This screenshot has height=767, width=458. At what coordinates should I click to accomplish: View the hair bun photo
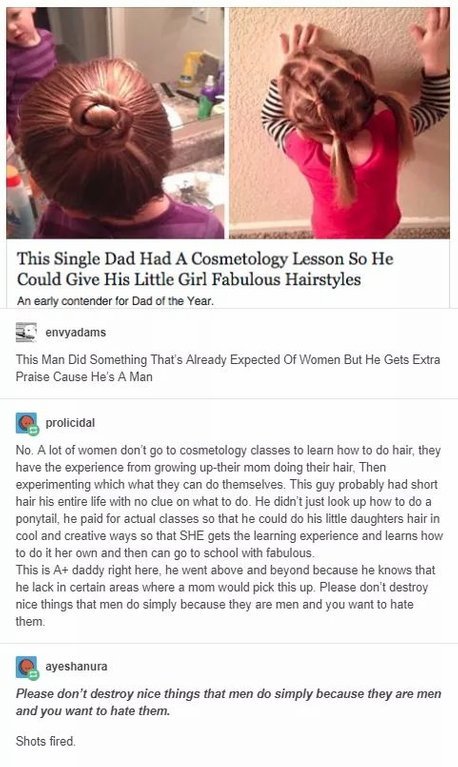[x=115, y=122]
